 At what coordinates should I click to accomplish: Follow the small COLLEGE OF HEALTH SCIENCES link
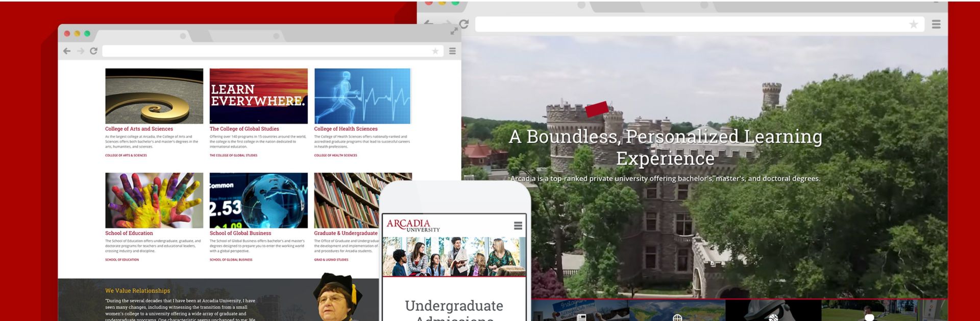(x=335, y=155)
